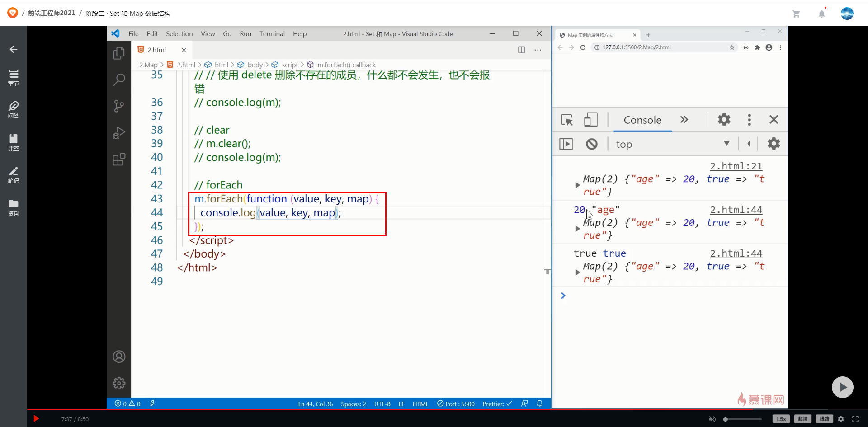Open the Selection menu in VS Code
The image size is (868, 427).
pos(179,34)
